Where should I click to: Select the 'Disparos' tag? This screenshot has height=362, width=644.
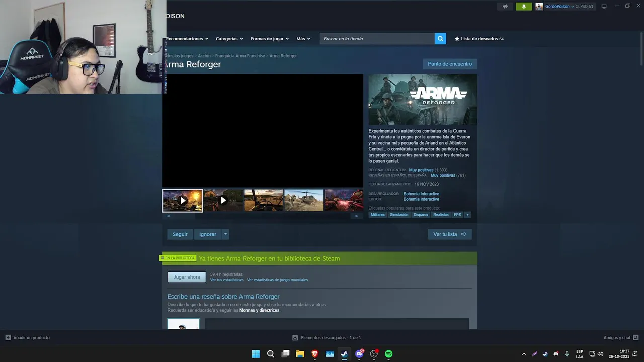421,215
